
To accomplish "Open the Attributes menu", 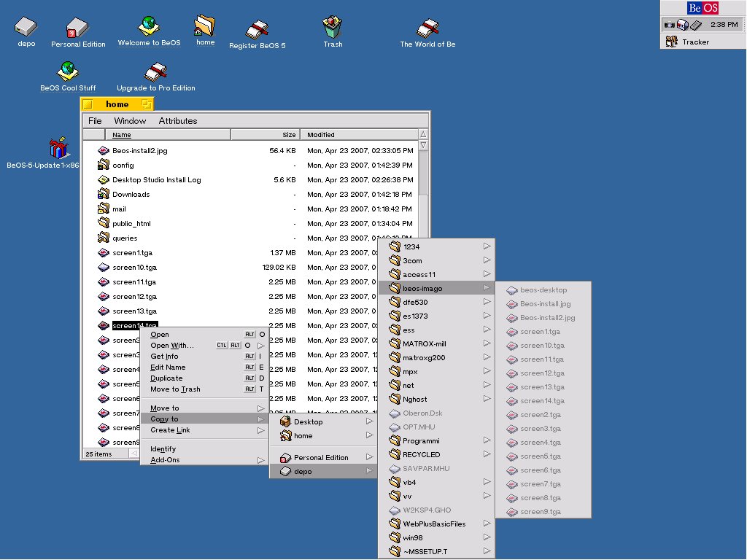I will point(178,121).
